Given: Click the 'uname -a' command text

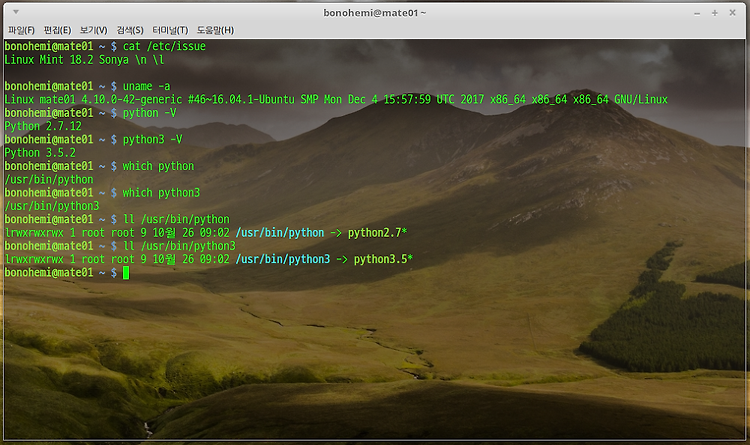Looking at the screenshot, I should (x=146, y=87).
